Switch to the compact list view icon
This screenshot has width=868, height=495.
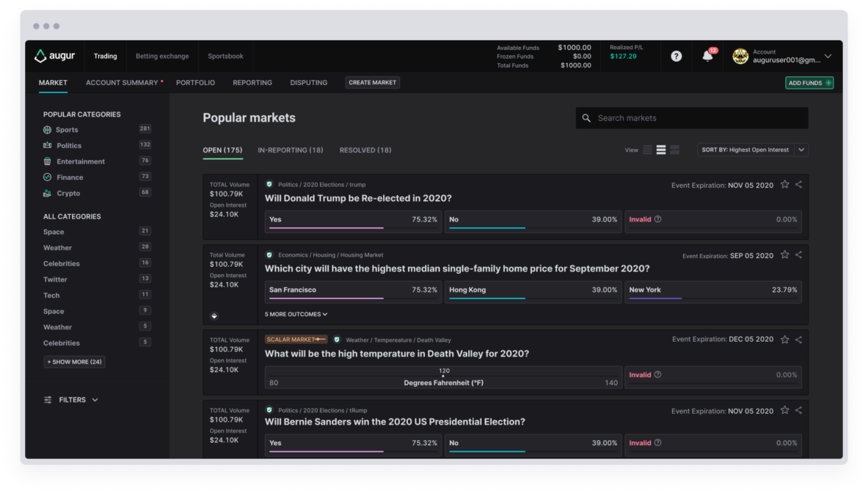[647, 150]
